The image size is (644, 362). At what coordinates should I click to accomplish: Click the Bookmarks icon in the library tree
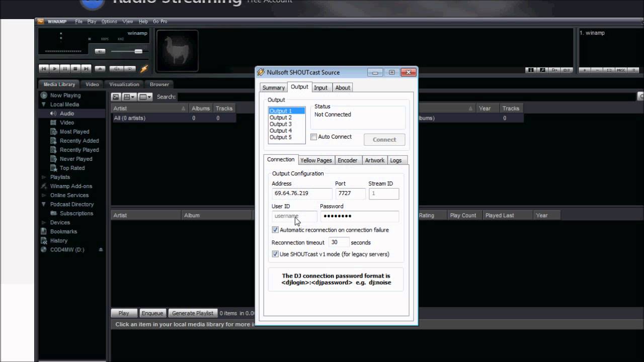pos(44,231)
